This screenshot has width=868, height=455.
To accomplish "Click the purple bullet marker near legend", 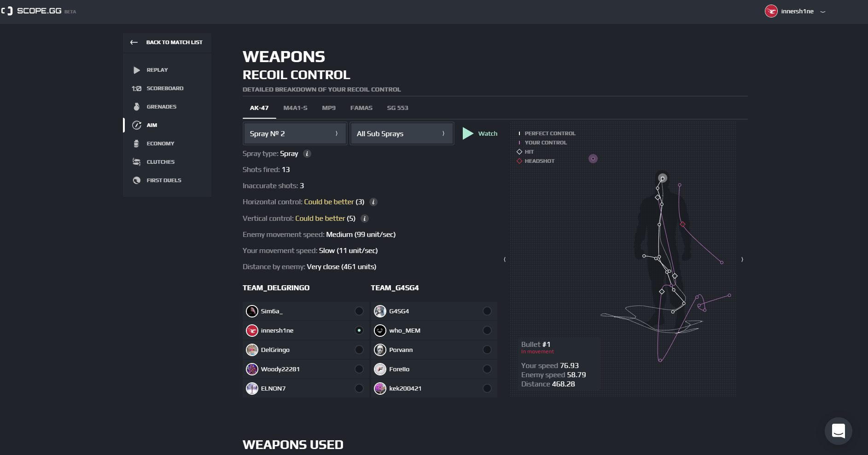I will click(593, 159).
